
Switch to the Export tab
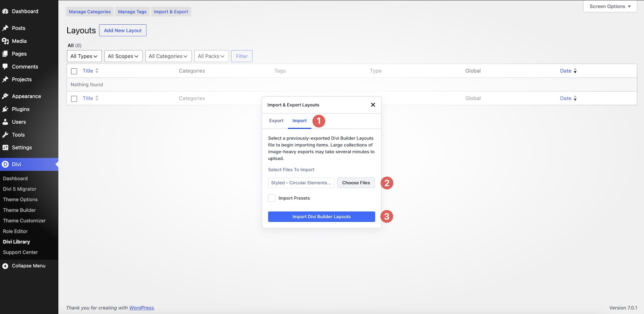pyautogui.click(x=276, y=121)
